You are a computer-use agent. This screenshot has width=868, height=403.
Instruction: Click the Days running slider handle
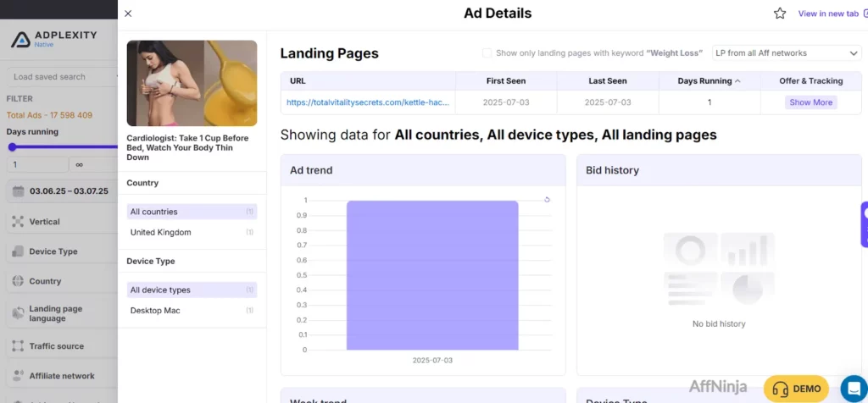[x=12, y=147]
